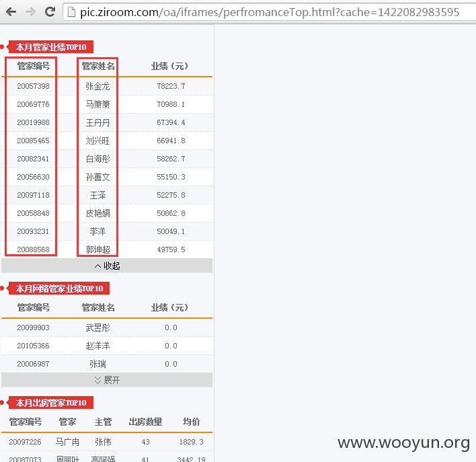Click the supervisor name 张伟
Image resolution: width=476 pixels, height=462 pixels.
104,442
